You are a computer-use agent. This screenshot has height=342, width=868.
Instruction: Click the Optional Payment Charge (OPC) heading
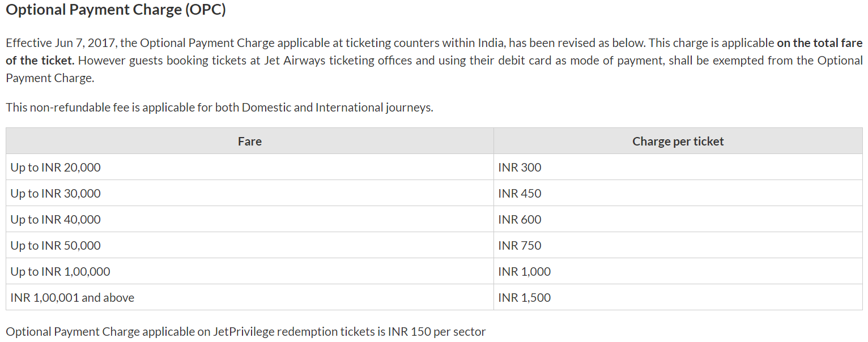coord(116,10)
